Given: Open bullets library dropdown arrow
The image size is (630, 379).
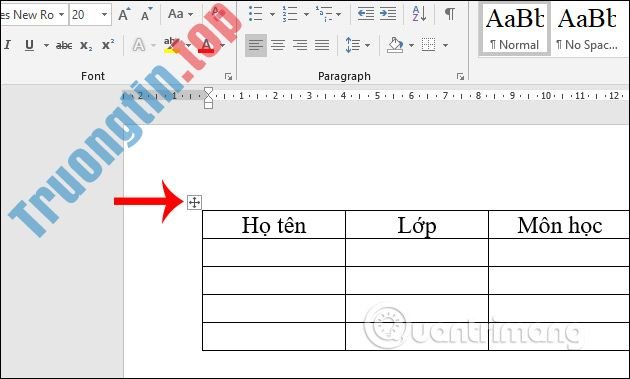Looking at the screenshot, I should tap(272, 14).
